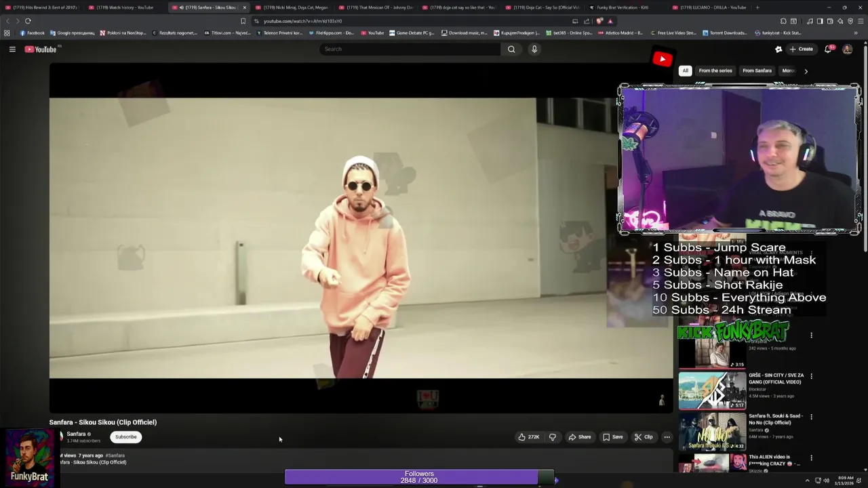Screen dimensions: 868x488
Task: Open more actions ellipsis under video
Action: point(667,437)
